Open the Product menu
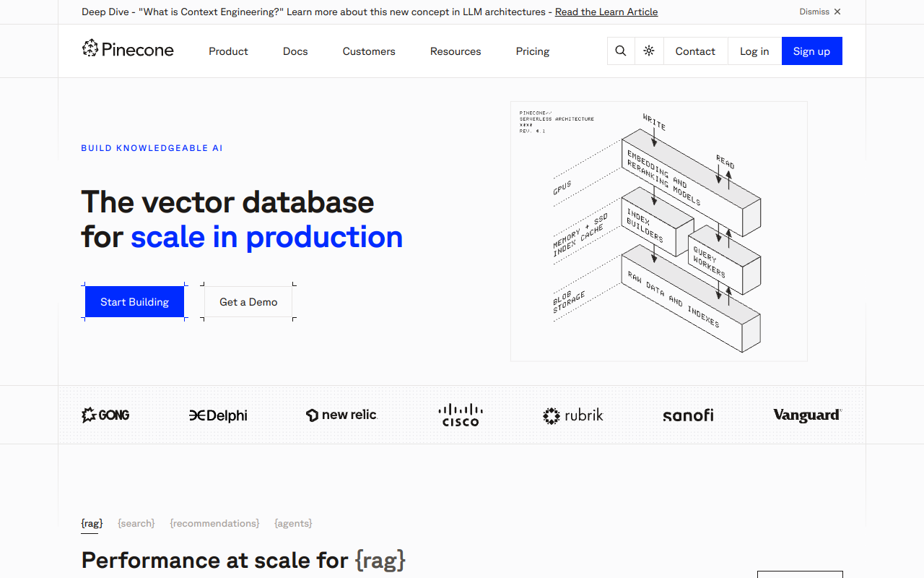924x578 pixels. (x=228, y=51)
